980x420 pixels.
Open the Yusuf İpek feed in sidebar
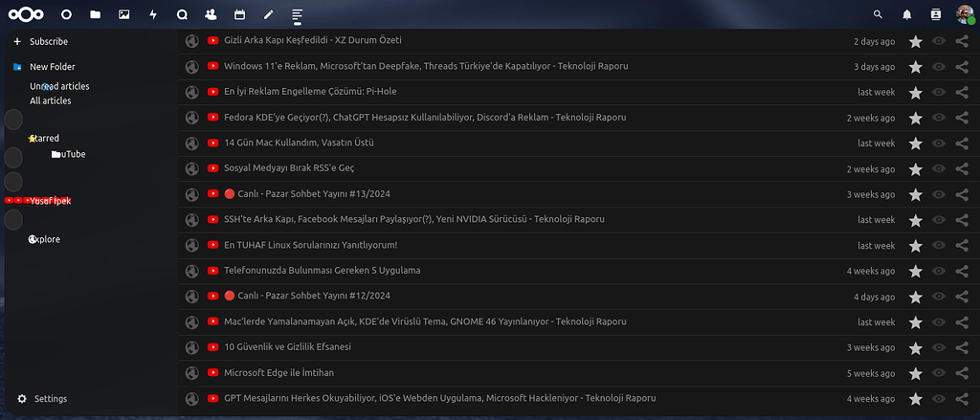(x=50, y=201)
